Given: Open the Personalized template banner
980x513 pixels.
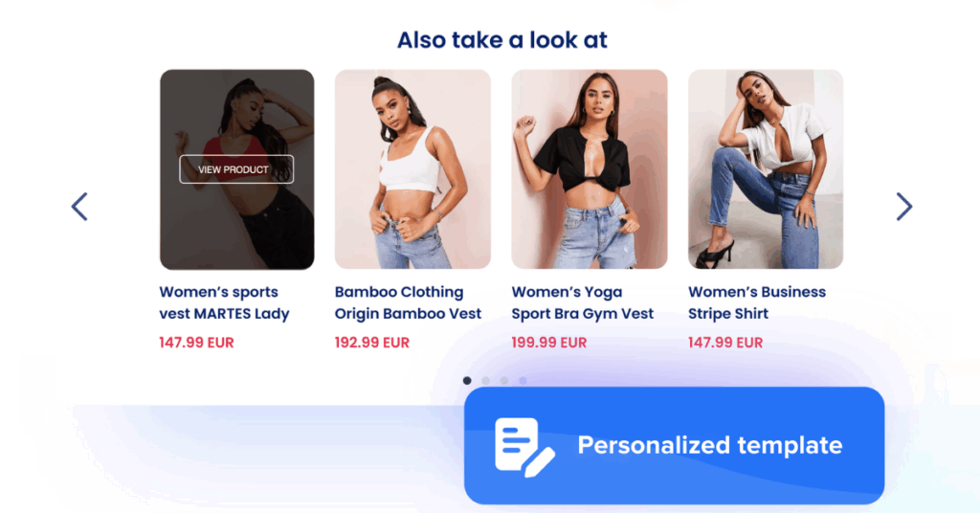Looking at the screenshot, I should pyautogui.click(x=674, y=445).
